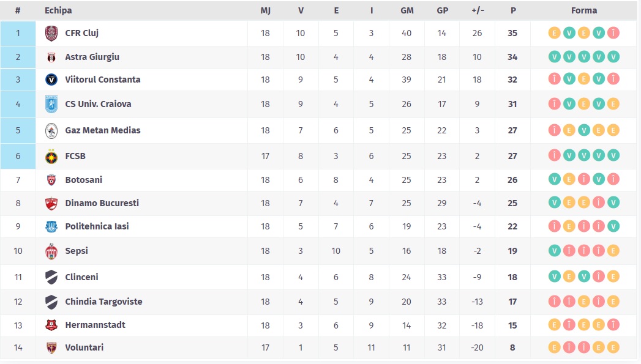Sort the table by the P column

[512, 10]
